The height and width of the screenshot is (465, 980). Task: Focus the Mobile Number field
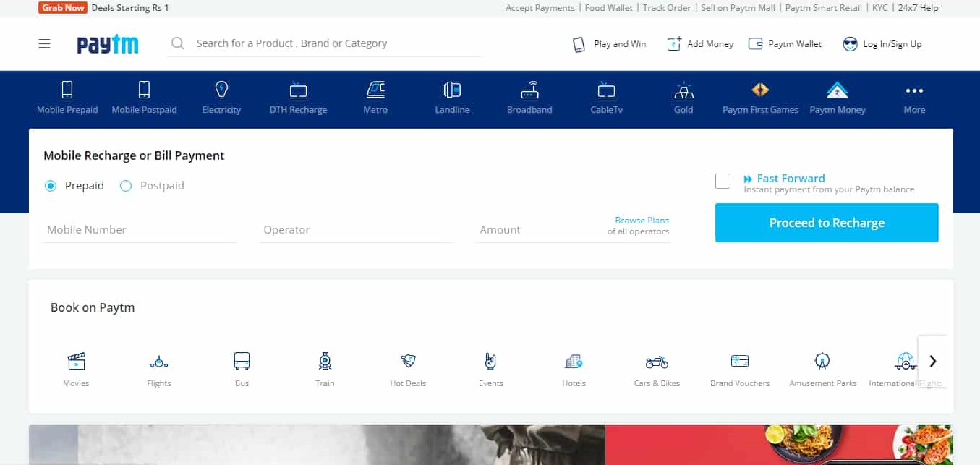point(140,230)
